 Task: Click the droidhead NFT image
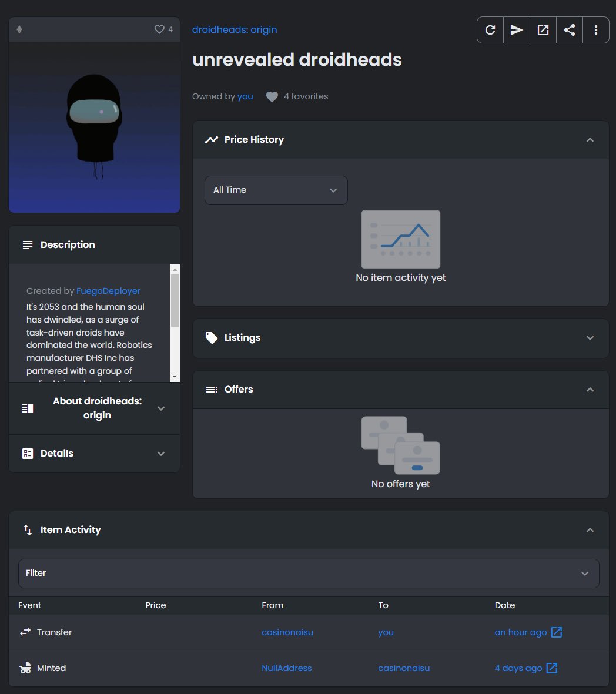coord(94,128)
